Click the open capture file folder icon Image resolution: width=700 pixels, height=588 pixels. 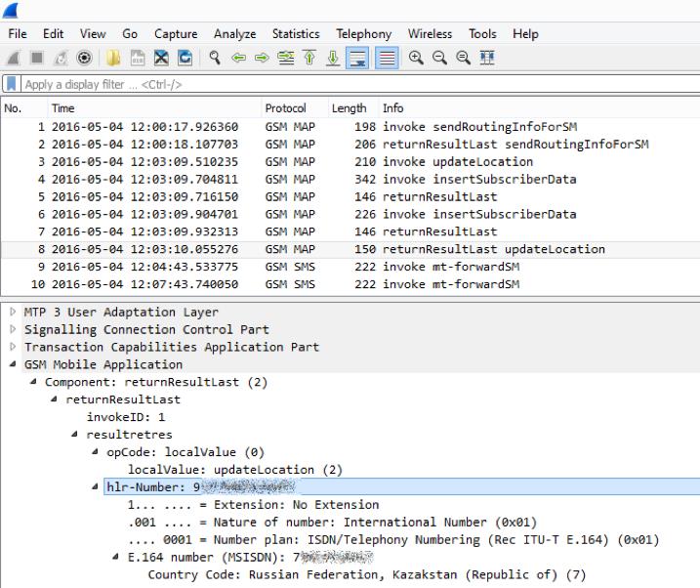click(115, 59)
